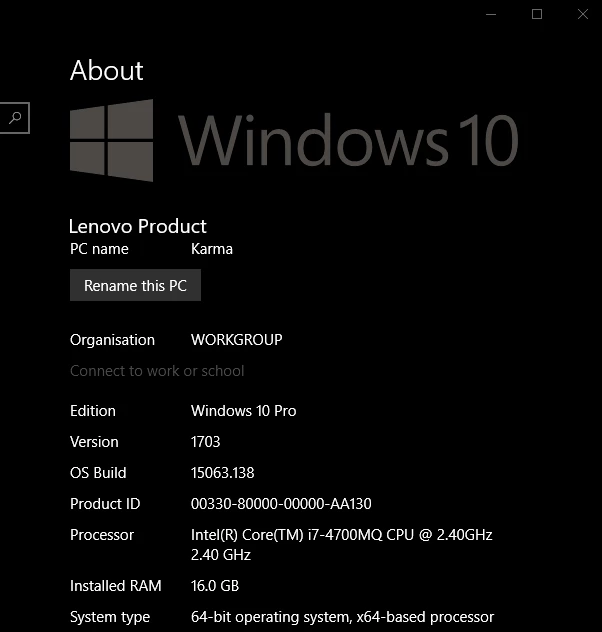The width and height of the screenshot is (602, 632).
Task: Click the Installed RAM label
Action: pyautogui.click(x=116, y=586)
